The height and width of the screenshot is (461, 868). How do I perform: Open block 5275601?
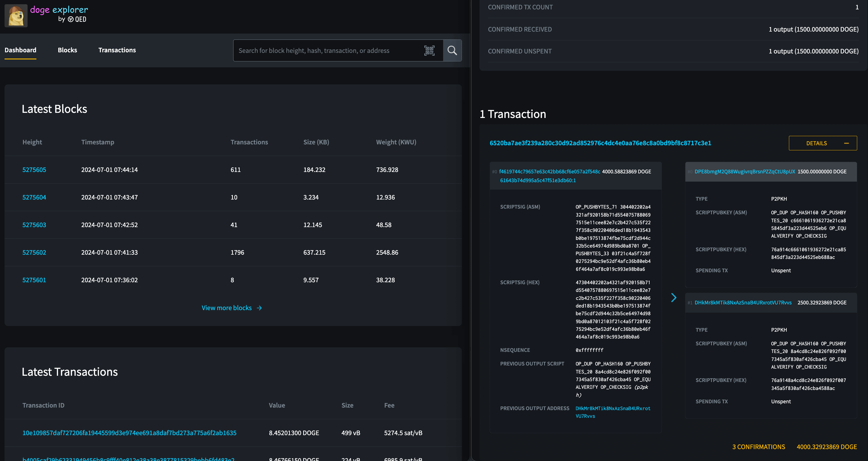click(x=34, y=280)
